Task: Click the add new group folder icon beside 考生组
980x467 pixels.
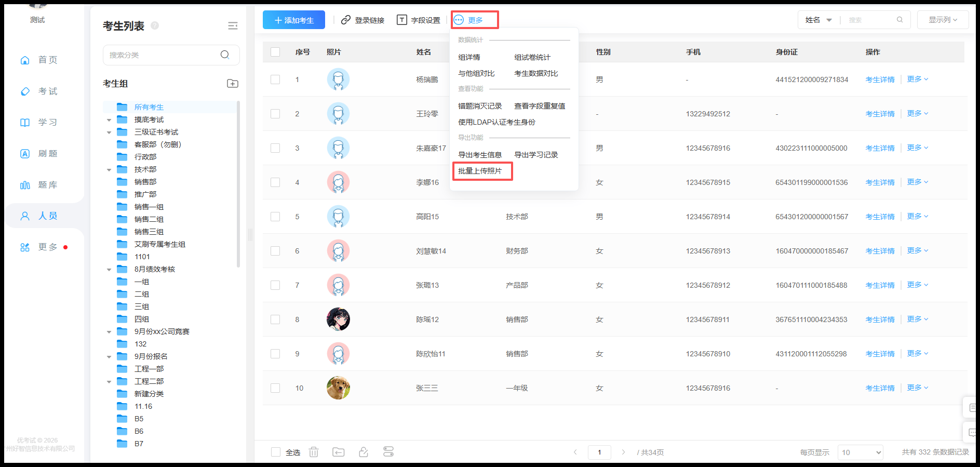Action: click(233, 84)
